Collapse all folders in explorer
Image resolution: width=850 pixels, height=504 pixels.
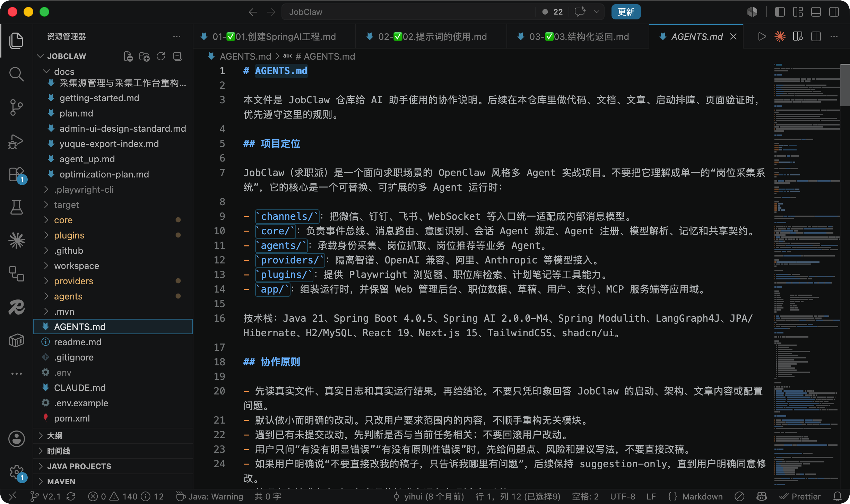coord(178,56)
